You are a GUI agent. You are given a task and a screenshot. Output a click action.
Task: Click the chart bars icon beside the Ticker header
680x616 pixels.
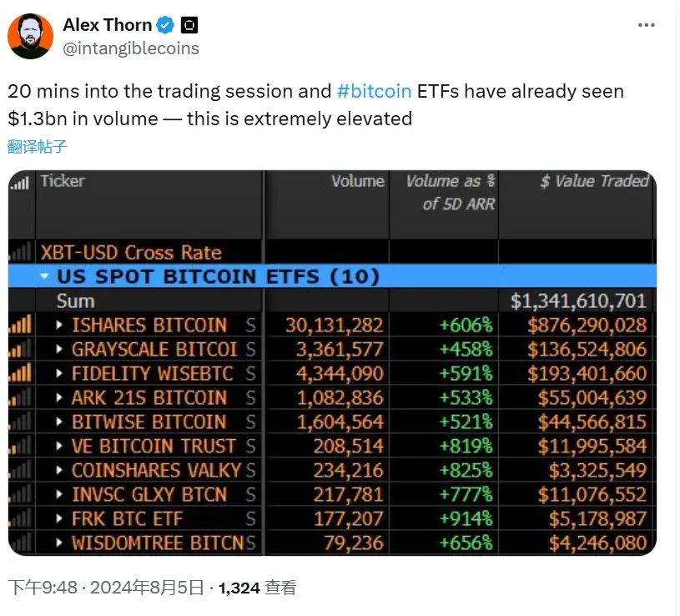click(20, 181)
